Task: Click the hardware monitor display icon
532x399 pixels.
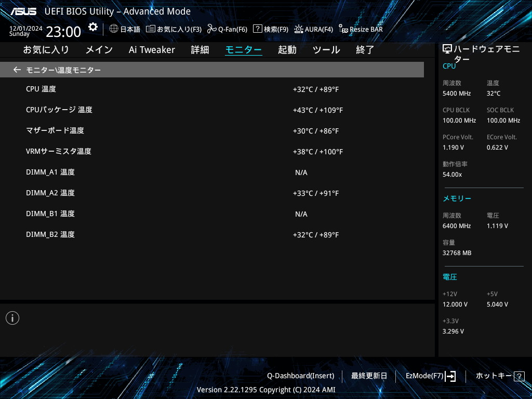Action: (x=447, y=49)
